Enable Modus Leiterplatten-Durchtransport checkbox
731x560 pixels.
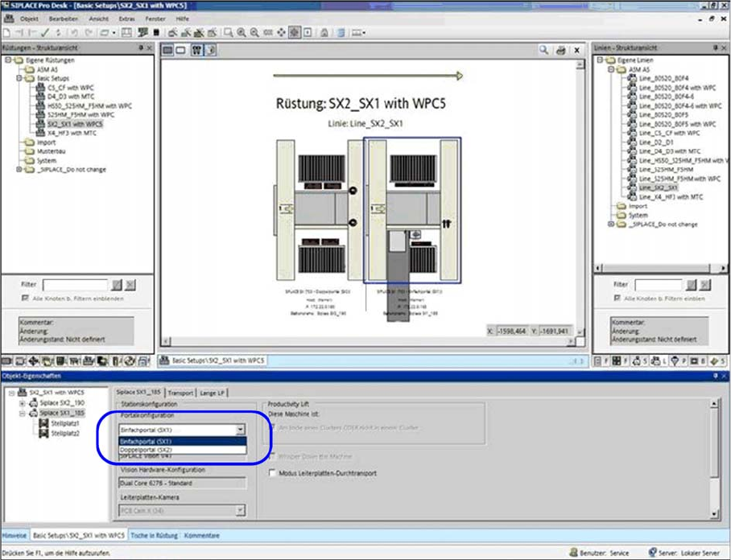point(271,473)
